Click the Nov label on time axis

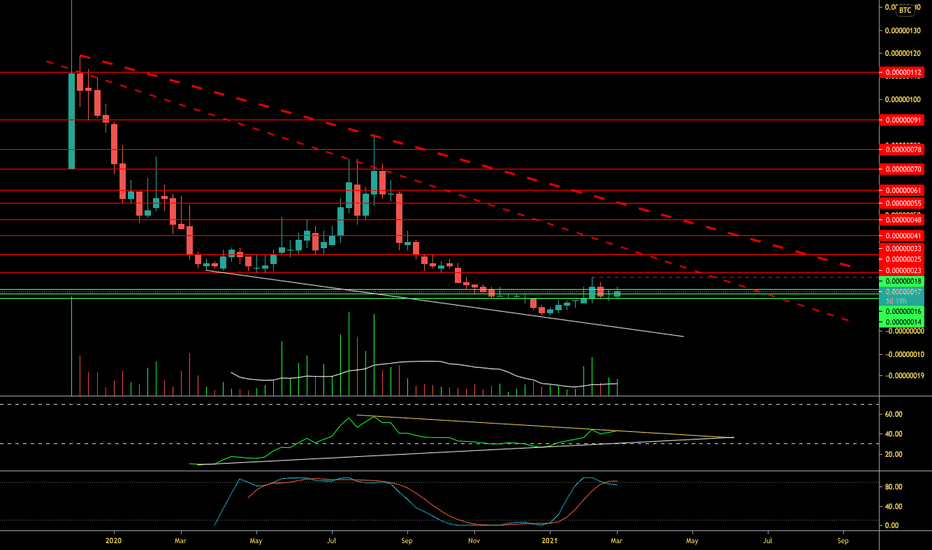(474, 541)
